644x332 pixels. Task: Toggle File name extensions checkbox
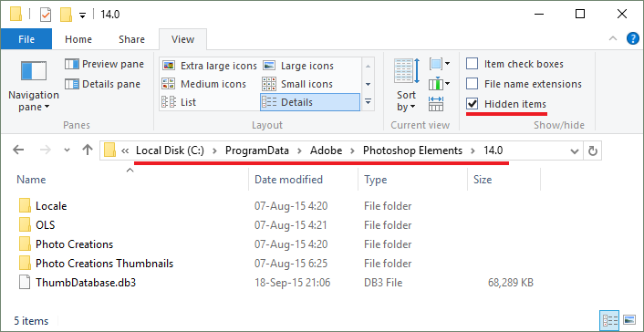(x=525, y=84)
